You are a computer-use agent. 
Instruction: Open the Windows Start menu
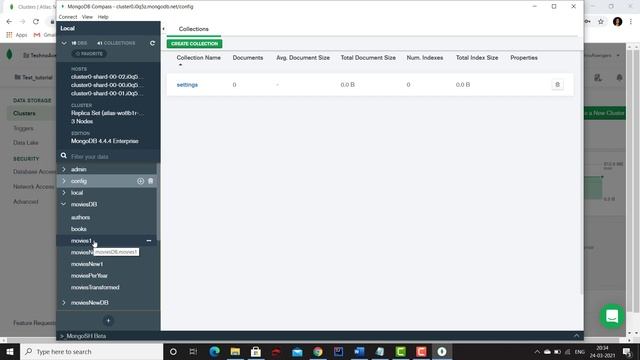coord(10,351)
